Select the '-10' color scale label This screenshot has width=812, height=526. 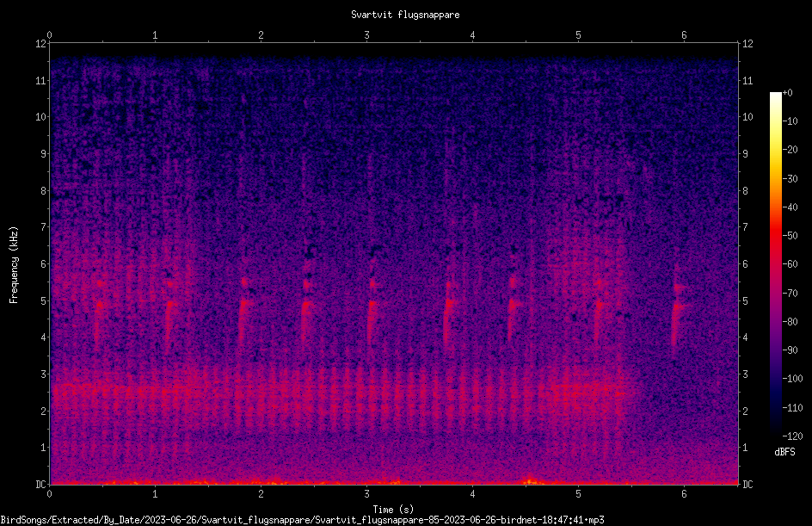790,121
